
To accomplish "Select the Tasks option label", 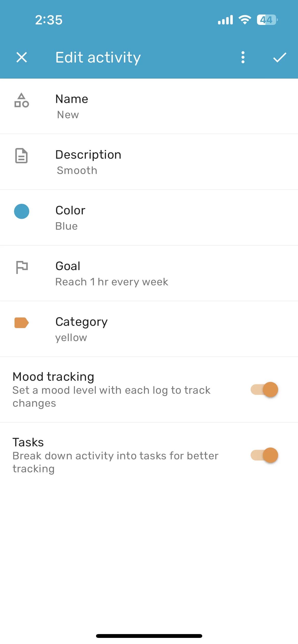I will point(28,442).
